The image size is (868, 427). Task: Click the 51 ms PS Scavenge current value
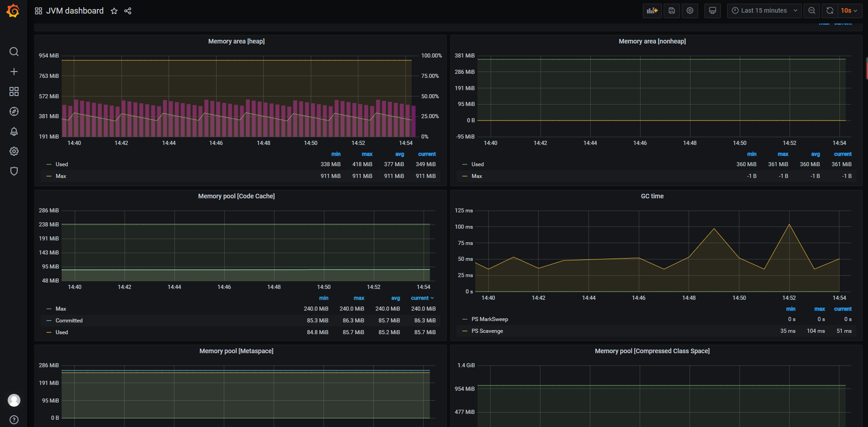pyautogui.click(x=844, y=331)
